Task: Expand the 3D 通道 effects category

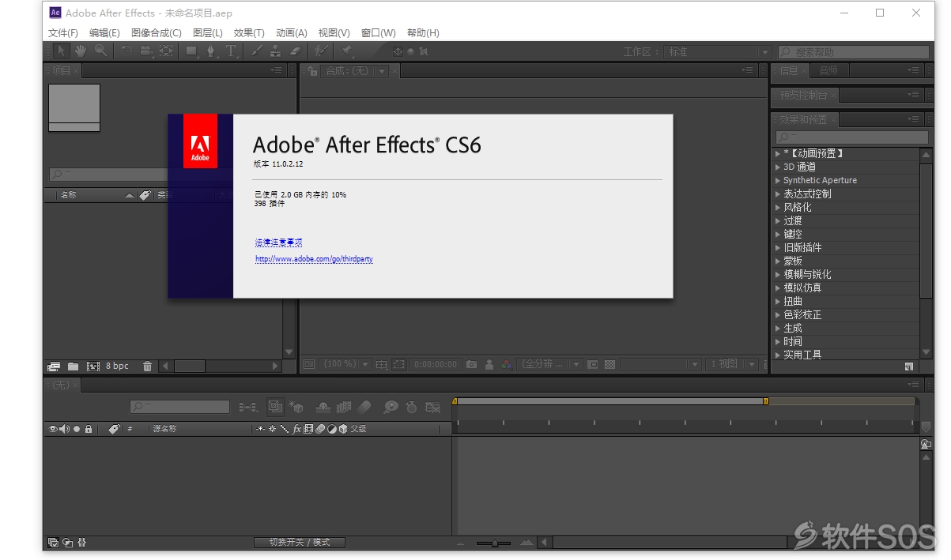Action: click(778, 167)
